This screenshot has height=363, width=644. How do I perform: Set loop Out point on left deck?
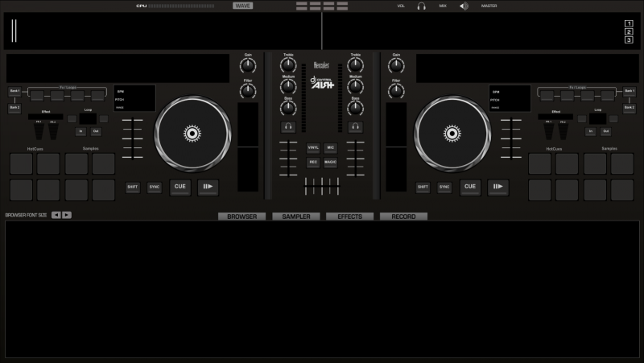click(96, 131)
